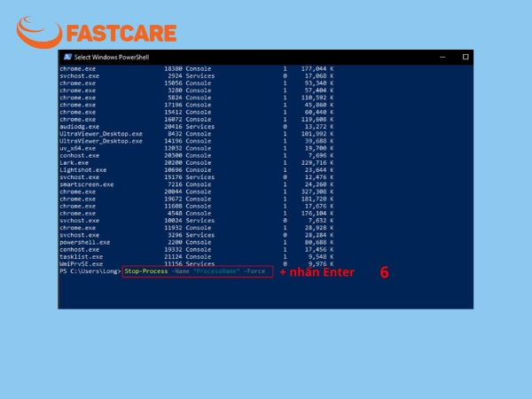Click the 'Stop-Process' command text at prompt
This screenshot has height=399, width=532.
pos(146,271)
